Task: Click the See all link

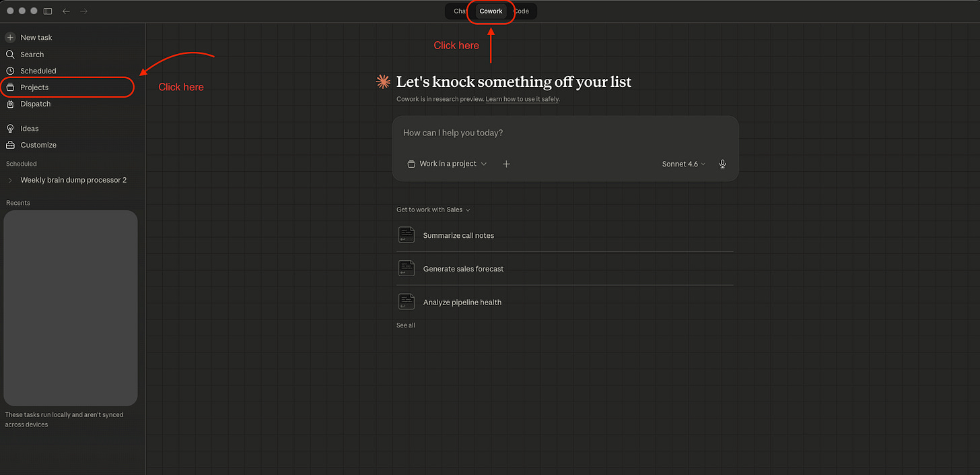Action: tap(406, 325)
